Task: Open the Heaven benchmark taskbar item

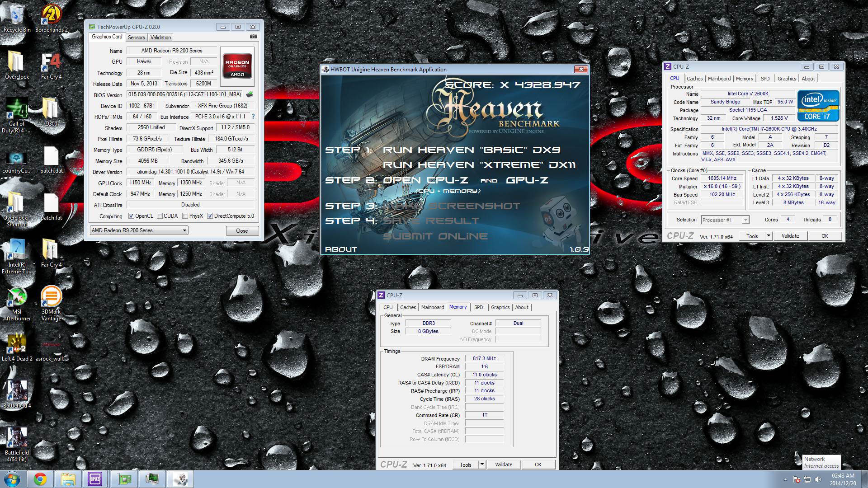Action: point(180,479)
